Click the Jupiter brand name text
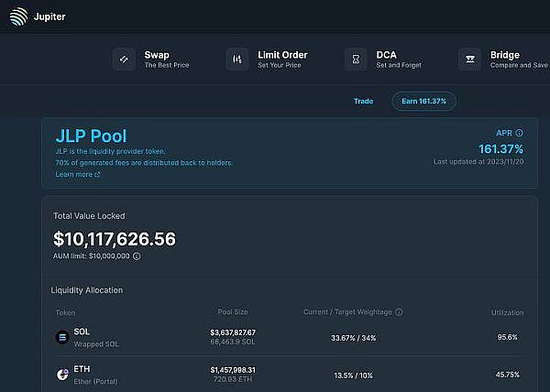 [49, 16]
